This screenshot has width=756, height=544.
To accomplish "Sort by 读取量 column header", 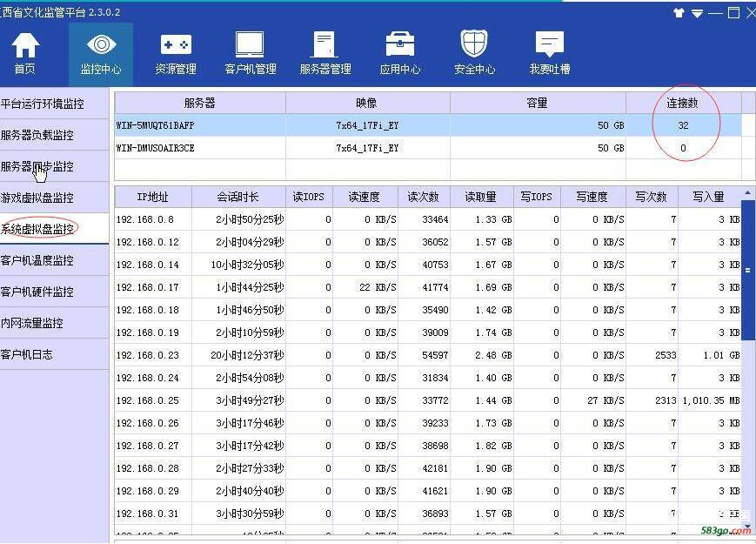I will point(482,197).
